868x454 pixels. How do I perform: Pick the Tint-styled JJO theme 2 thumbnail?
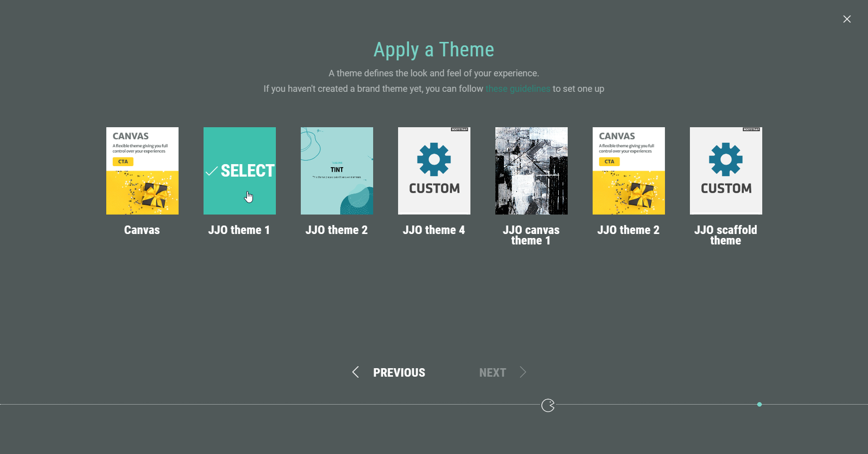tap(337, 171)
